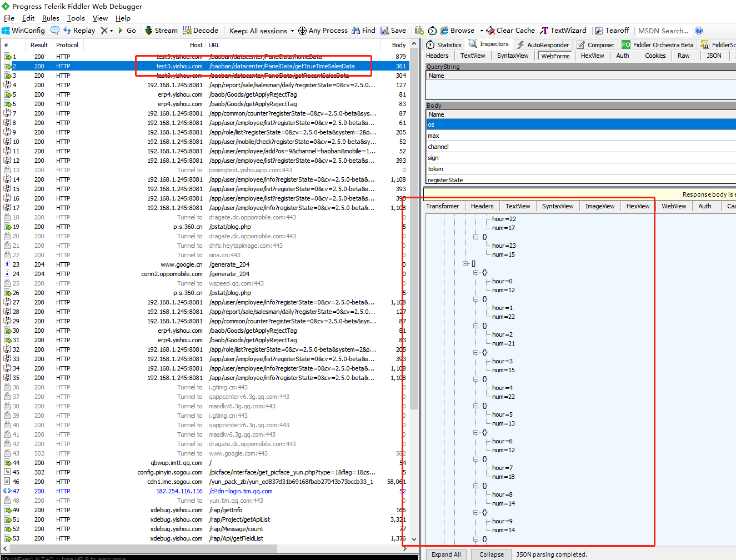Click the Collapse button
The height and width of the screenshot is (560, 736).
492,554
